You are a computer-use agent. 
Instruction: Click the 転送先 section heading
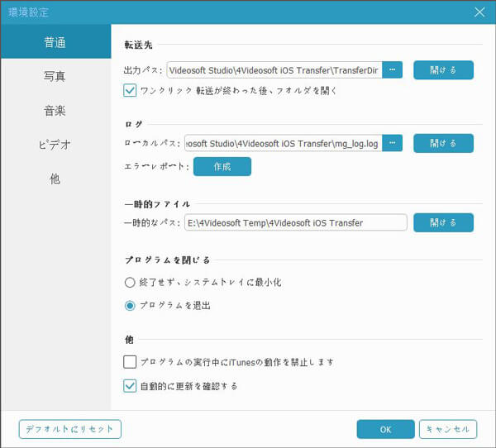coord(138,45)
